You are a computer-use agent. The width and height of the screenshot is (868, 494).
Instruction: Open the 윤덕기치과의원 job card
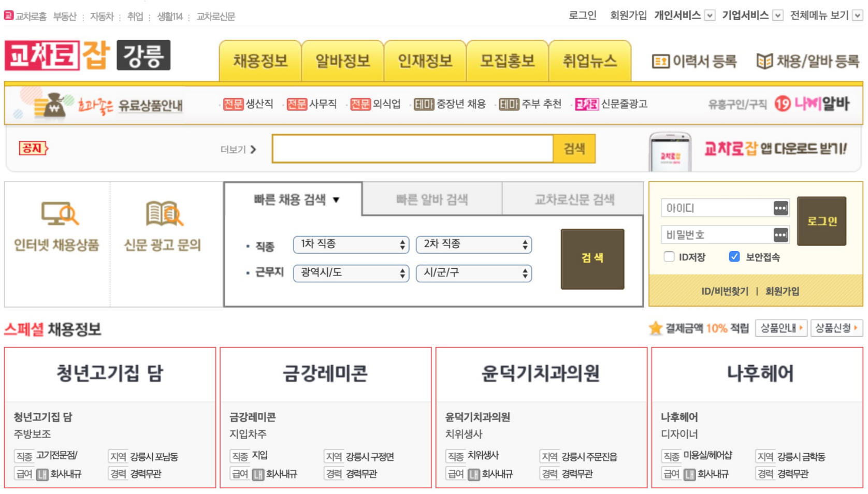pyautogui.click(x=541, y=417)
